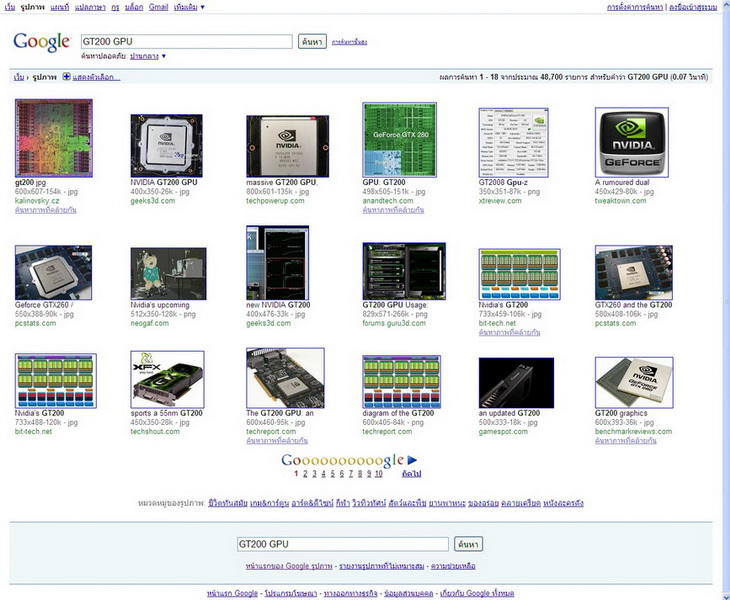Click similar images link under gt200.jpg

[x=46, y=210]
